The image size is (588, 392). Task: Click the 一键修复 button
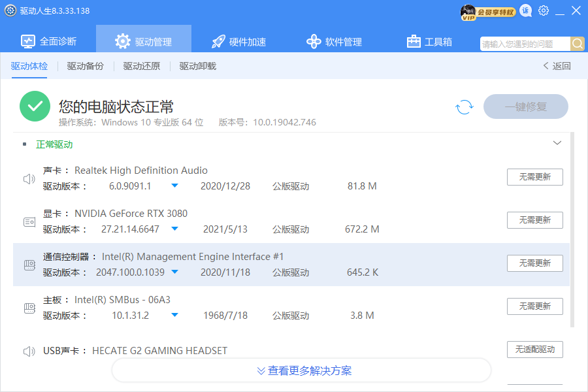(x=526, y=106)
